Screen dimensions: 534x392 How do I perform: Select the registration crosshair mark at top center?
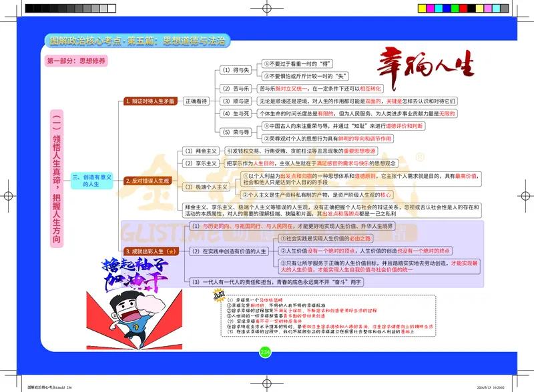tap(266, 7)
